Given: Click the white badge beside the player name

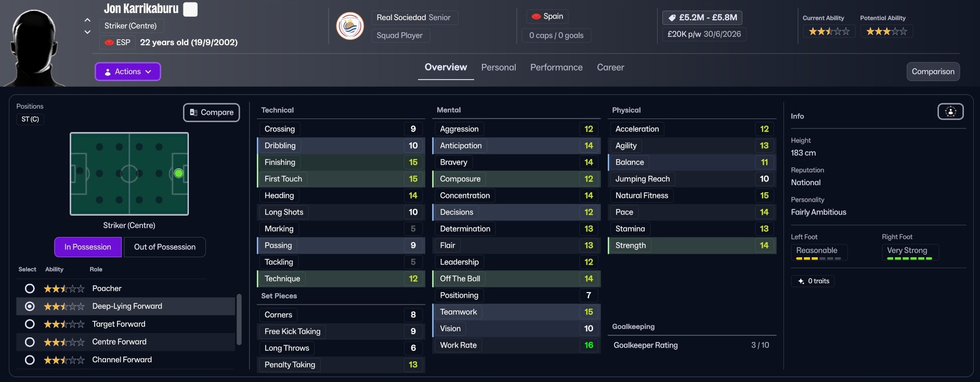Looking at the screenshot, I should [x=190, y=9].
